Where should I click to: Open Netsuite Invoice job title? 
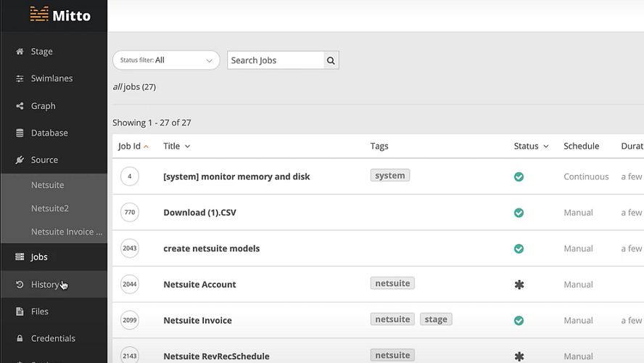pos(197,321)
